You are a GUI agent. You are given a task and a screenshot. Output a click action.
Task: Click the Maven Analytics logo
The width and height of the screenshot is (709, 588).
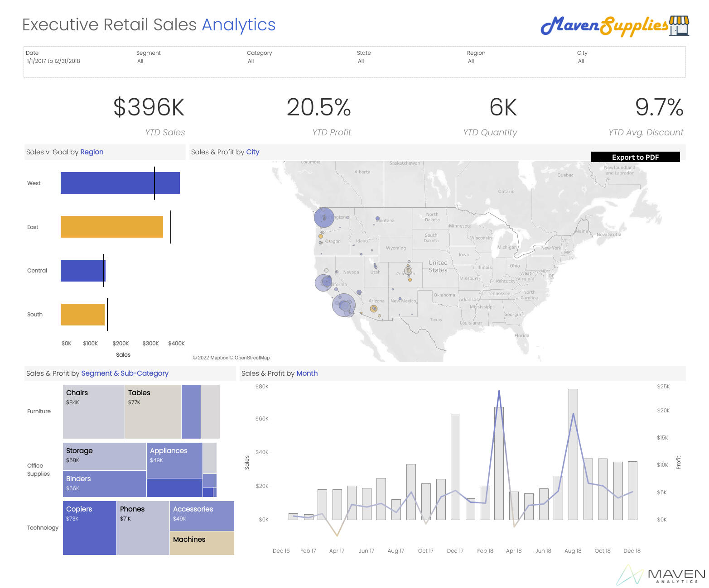point(661,575)
